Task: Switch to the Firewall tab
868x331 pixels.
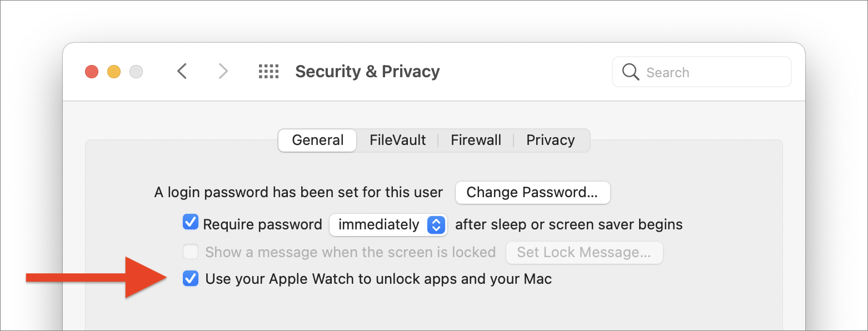Action: tap(476, 140)
